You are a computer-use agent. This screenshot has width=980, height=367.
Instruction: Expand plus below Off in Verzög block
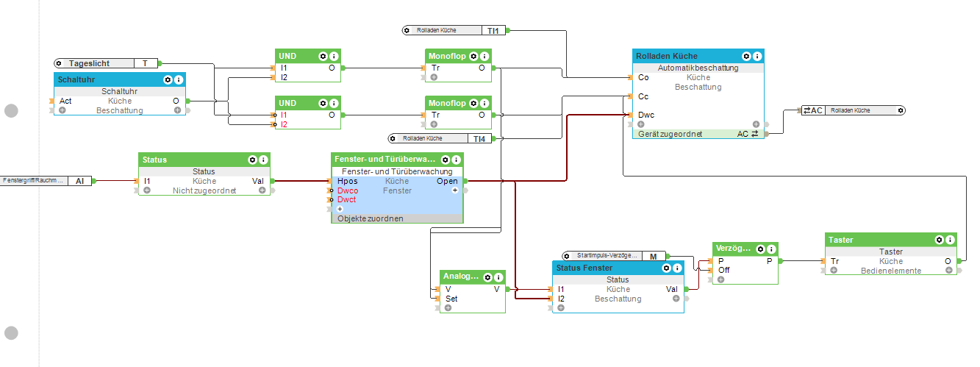[x=720, y=279]
